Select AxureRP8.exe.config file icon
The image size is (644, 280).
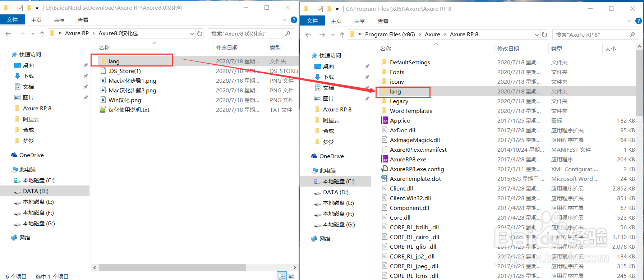coord(385,169)
